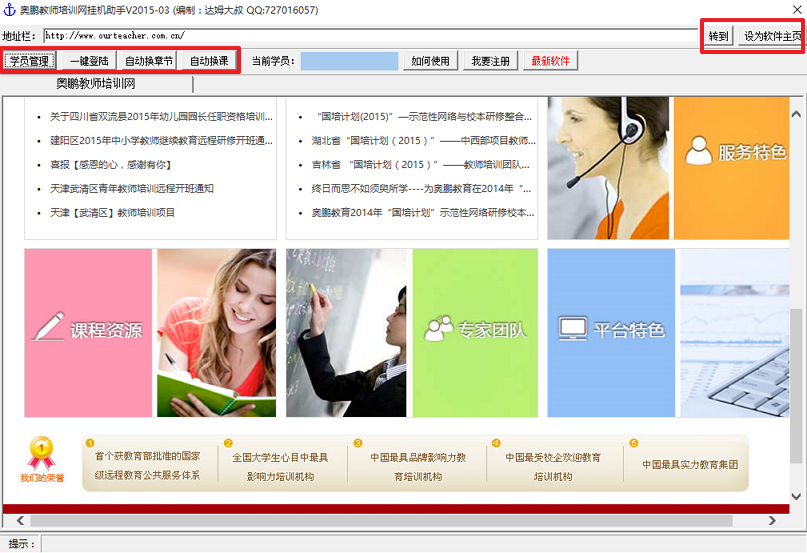807x553 pixels.
Task: Click the photo of woman wearing headset
Action: click(608, 168)
